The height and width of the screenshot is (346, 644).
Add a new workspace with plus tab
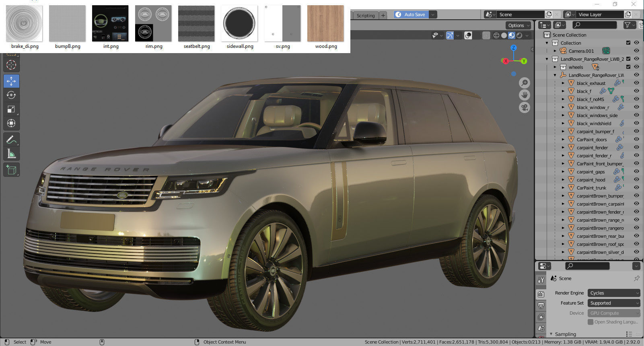(x=383, y=15)
